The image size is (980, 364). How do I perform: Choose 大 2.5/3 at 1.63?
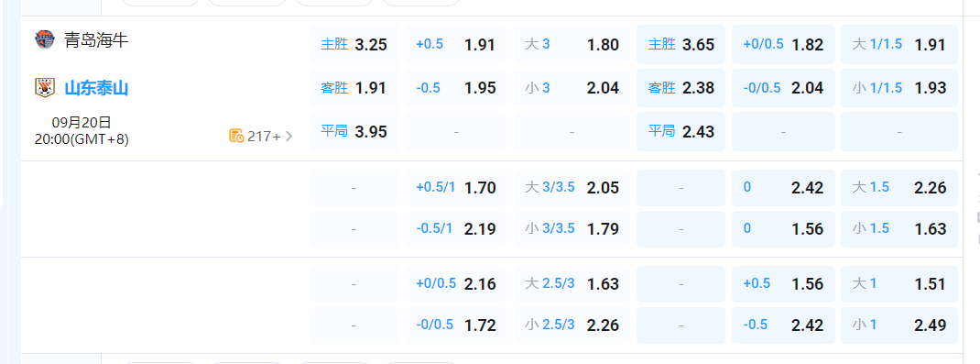coord(572,284)
